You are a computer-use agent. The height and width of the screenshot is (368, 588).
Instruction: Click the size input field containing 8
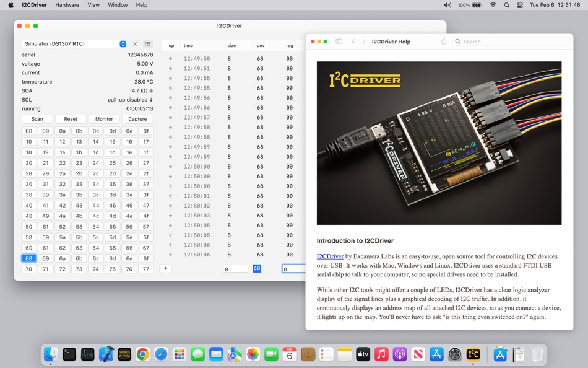point(236,269)
